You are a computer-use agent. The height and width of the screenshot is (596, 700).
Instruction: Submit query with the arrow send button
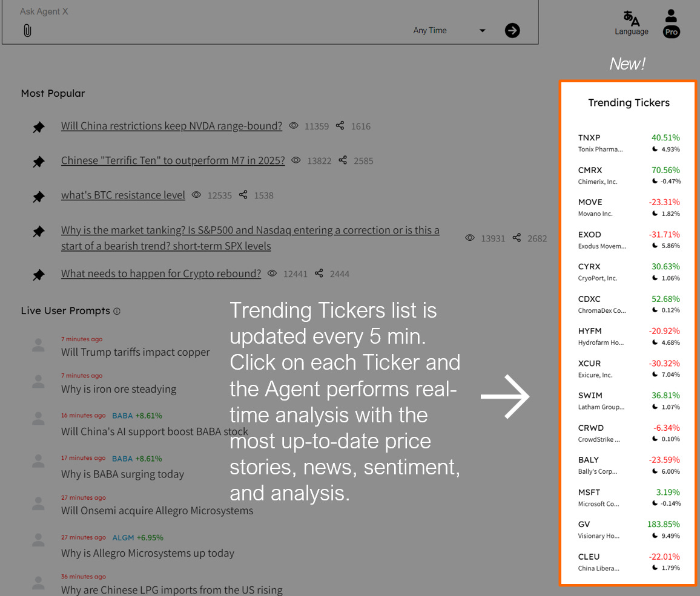click(512, 30)
